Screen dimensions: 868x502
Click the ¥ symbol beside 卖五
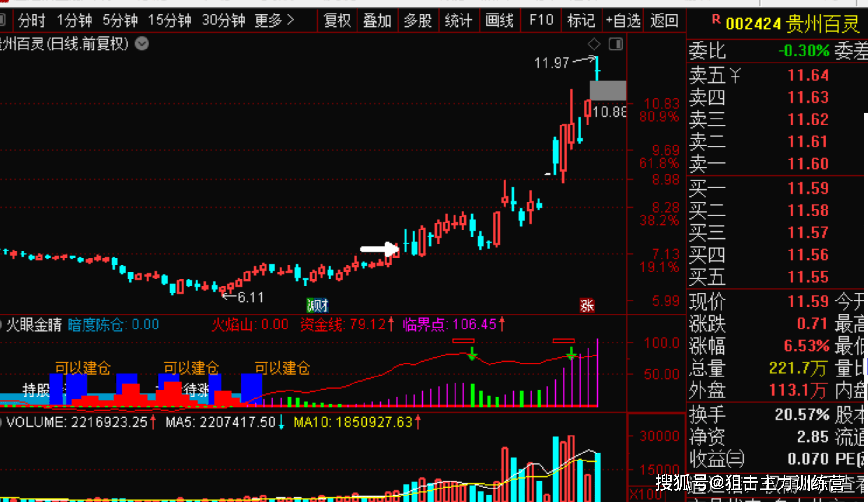pos(735,75)
